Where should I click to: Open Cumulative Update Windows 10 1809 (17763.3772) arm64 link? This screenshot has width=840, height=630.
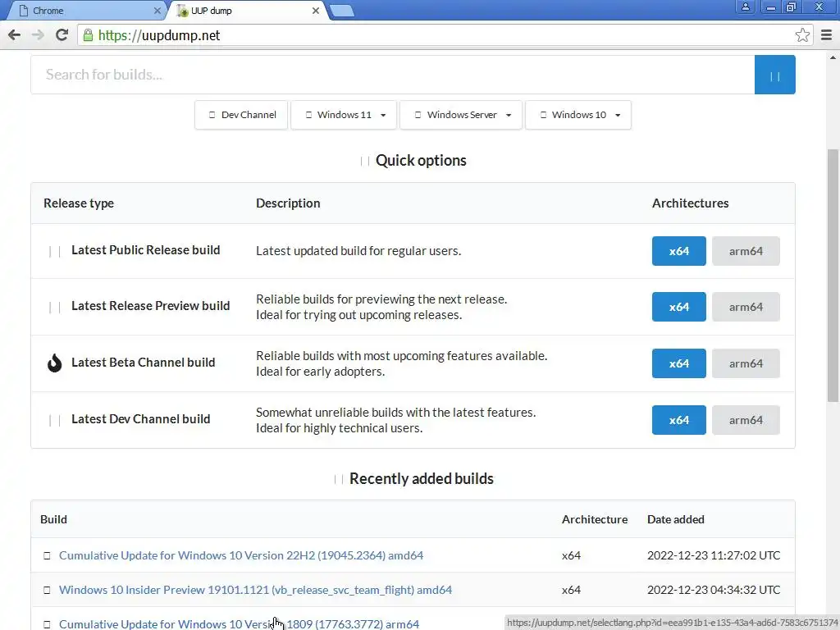[239, 624]
